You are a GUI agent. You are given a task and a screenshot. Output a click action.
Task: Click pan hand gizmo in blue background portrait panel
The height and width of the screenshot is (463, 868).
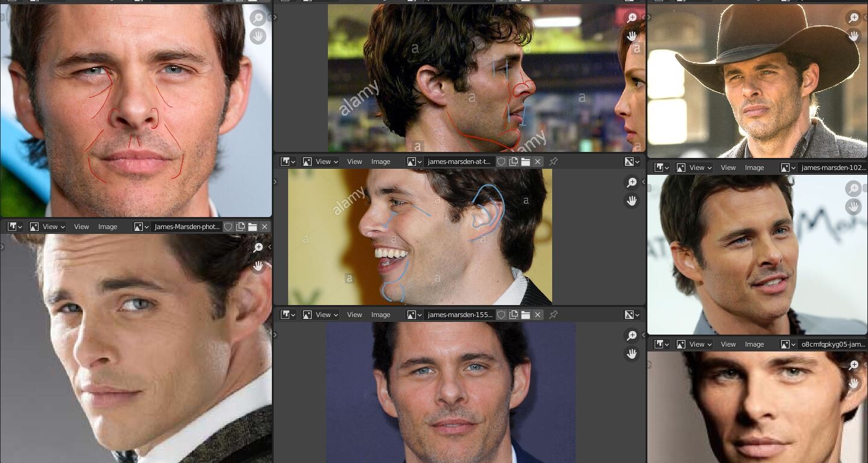tap(631, 354)
